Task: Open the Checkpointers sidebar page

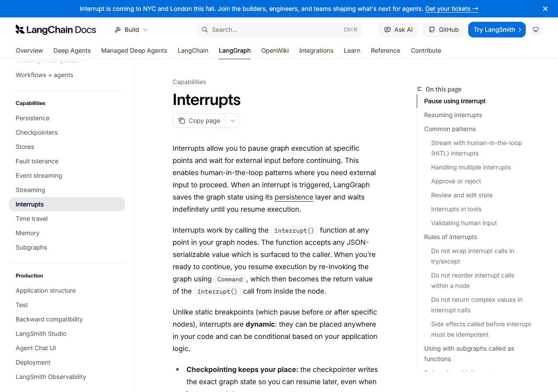Action: [x=67, y=132]
